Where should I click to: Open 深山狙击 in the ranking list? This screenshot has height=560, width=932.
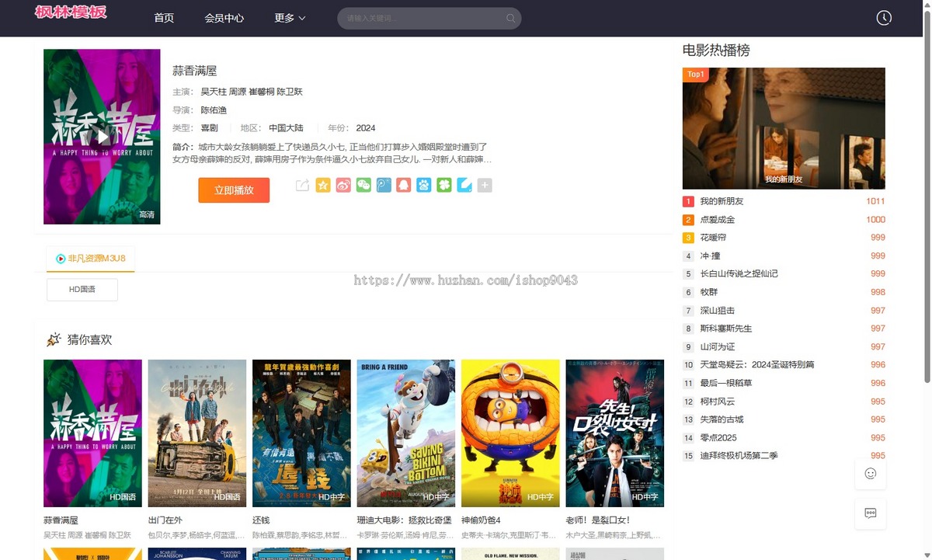click(x=718, y=310)
